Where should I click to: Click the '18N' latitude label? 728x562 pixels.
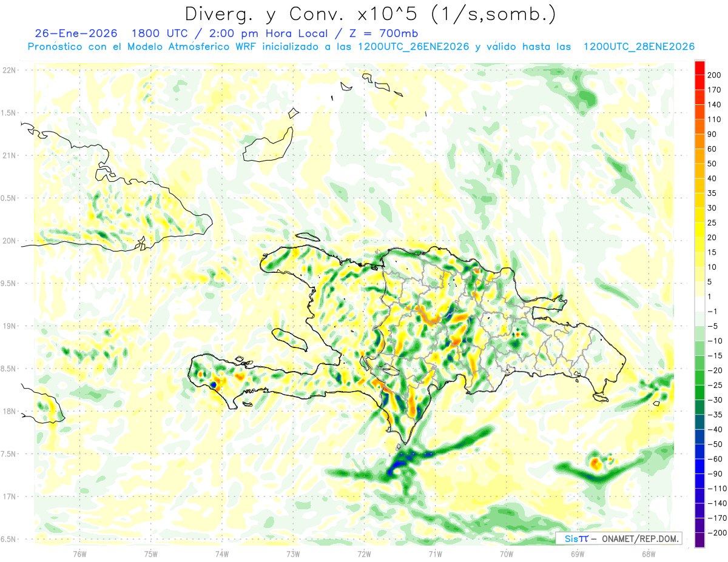(x=8, y=411)
